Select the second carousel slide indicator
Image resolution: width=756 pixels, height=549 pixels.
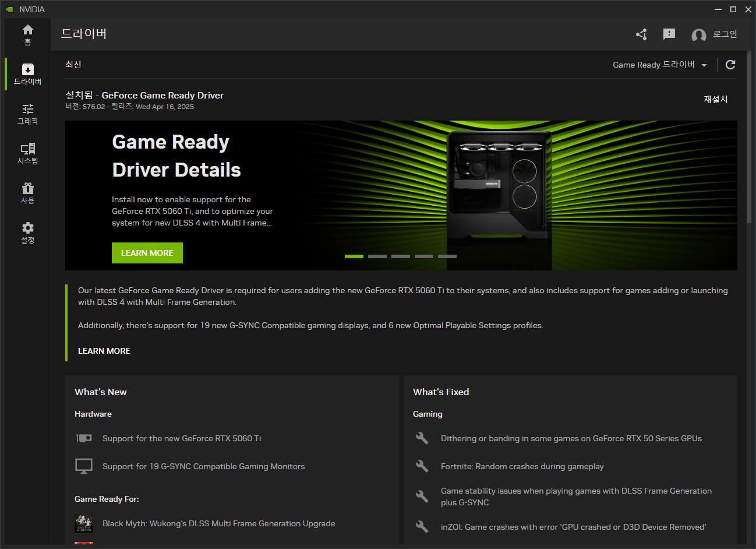377,256
